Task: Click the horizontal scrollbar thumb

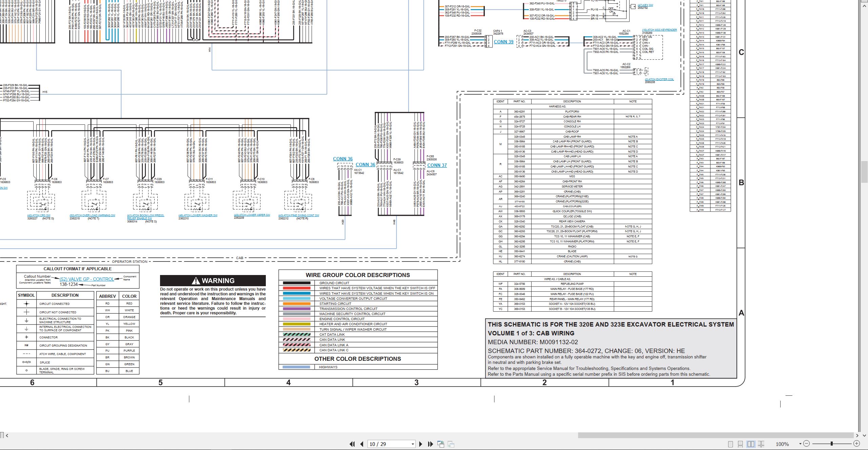Action: click(715, 435)
